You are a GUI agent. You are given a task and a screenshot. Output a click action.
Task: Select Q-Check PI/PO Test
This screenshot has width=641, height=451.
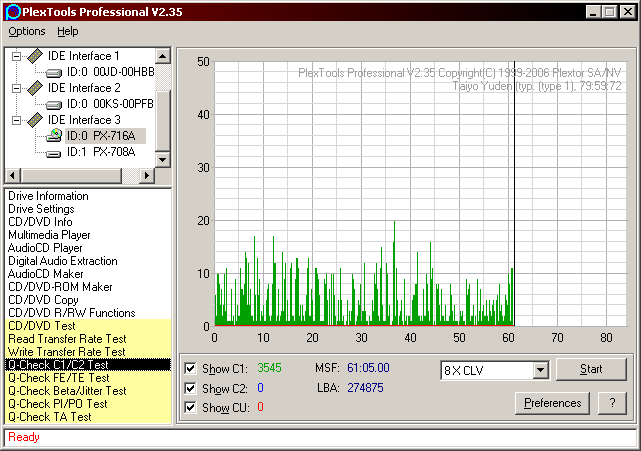pos(88,404)
